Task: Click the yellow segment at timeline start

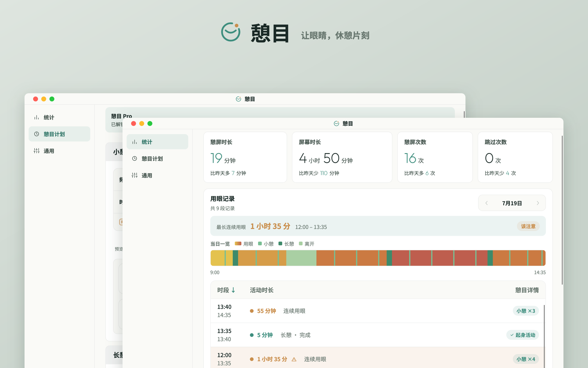Action: pos(218,258)
